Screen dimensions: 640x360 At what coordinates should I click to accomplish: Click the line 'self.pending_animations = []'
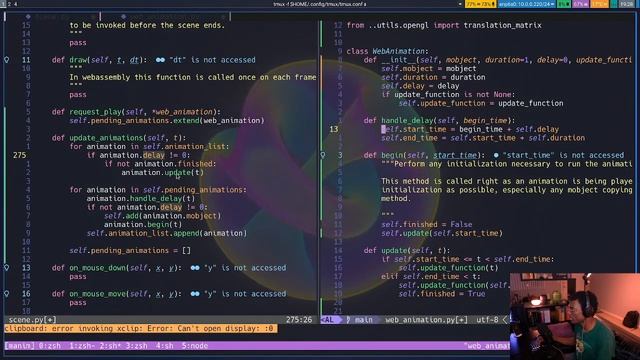point(130,251)
